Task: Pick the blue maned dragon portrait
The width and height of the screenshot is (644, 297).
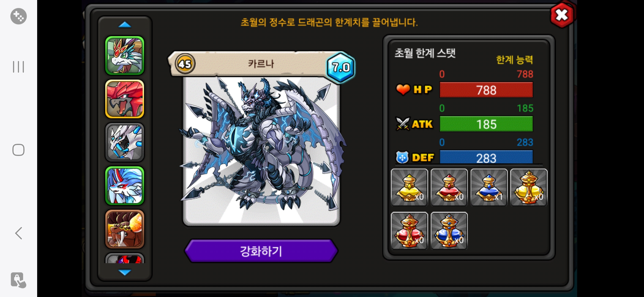Action: click(125, 186)
